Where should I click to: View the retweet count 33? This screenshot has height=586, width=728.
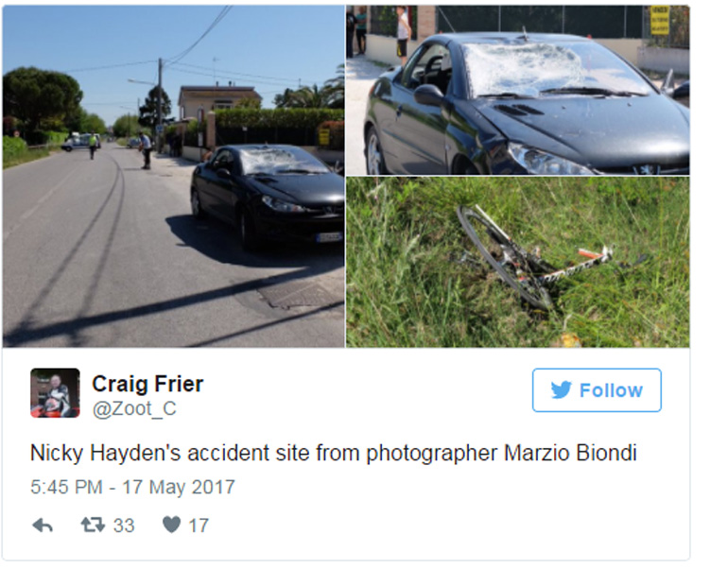[124, 526]
